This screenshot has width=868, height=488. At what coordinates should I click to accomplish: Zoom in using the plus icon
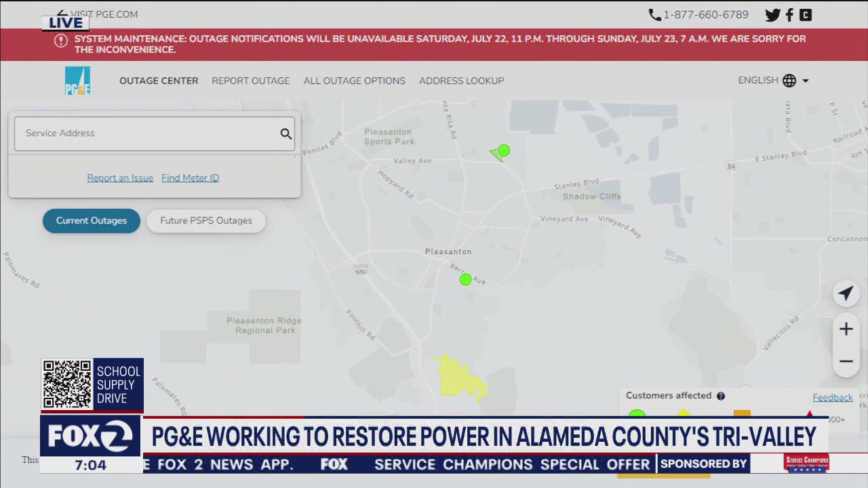[846, 329]
